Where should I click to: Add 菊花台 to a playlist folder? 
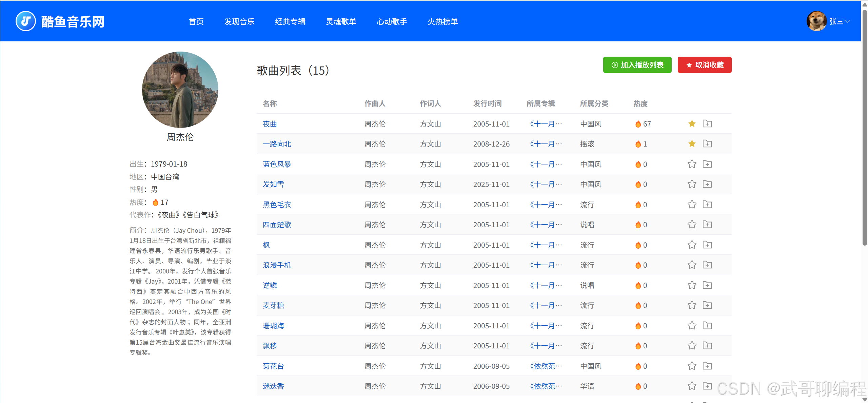point(707,366)
